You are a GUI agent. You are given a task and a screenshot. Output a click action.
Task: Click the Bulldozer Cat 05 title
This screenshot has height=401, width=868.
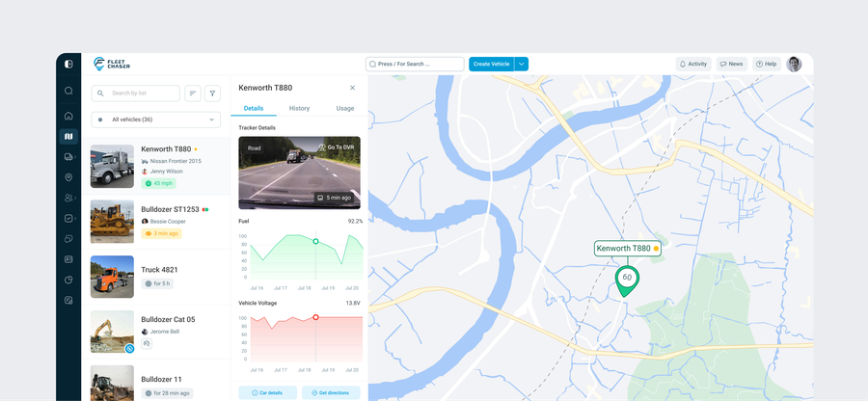click(x=168, y=320)
